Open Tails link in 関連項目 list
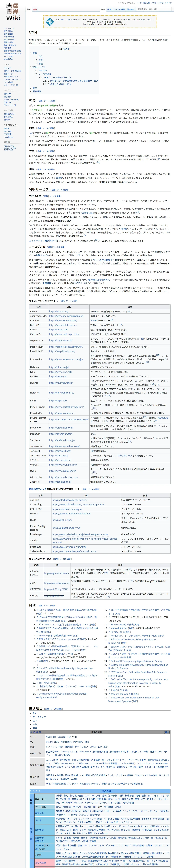The height and width of the screenshot is (868, 174). [35, 724]
